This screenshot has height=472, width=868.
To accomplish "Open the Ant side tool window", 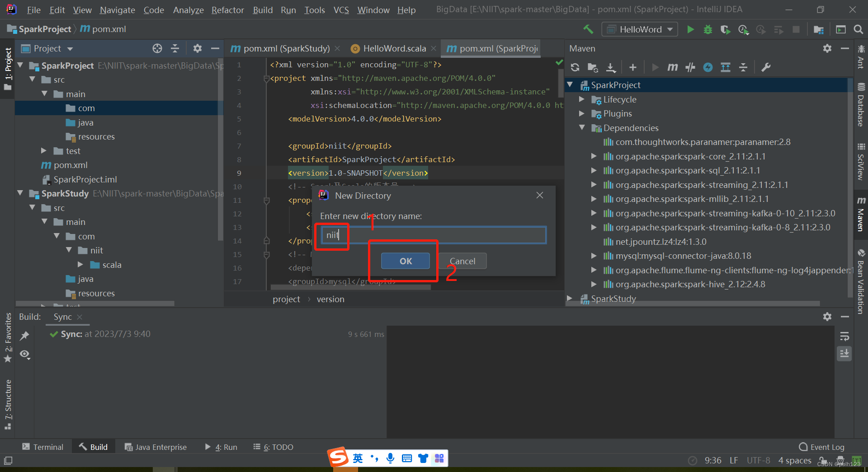I will (x=861, y=57).
